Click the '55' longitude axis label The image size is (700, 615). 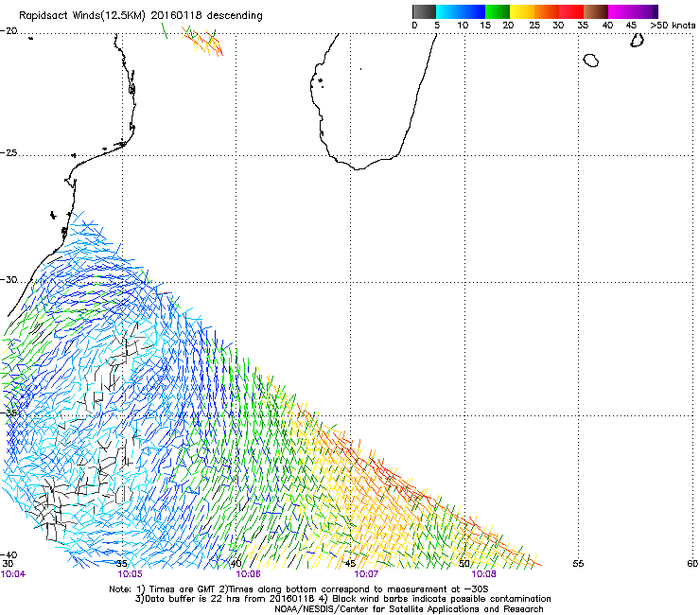578,564
